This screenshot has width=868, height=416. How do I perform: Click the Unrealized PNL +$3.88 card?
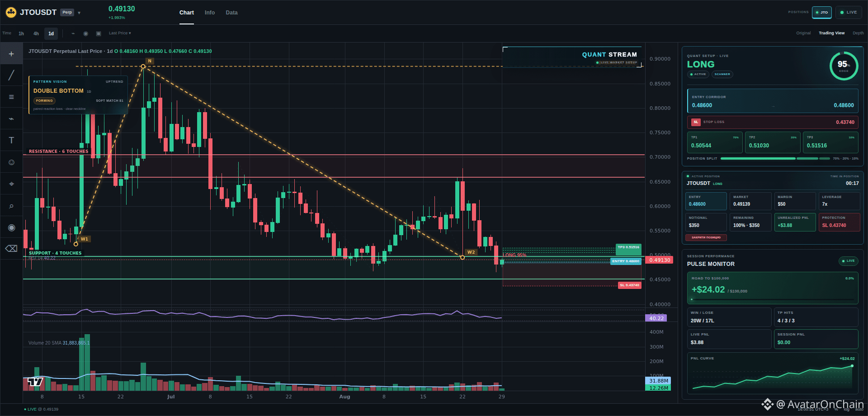[795, 222]
